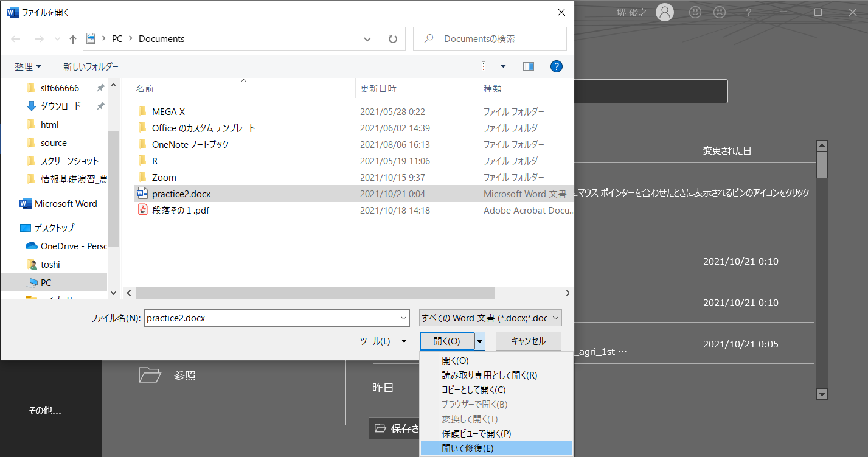Click the folder icon next to Zoom
This screenshot has height=457, width=868.
tap(142, 177)
